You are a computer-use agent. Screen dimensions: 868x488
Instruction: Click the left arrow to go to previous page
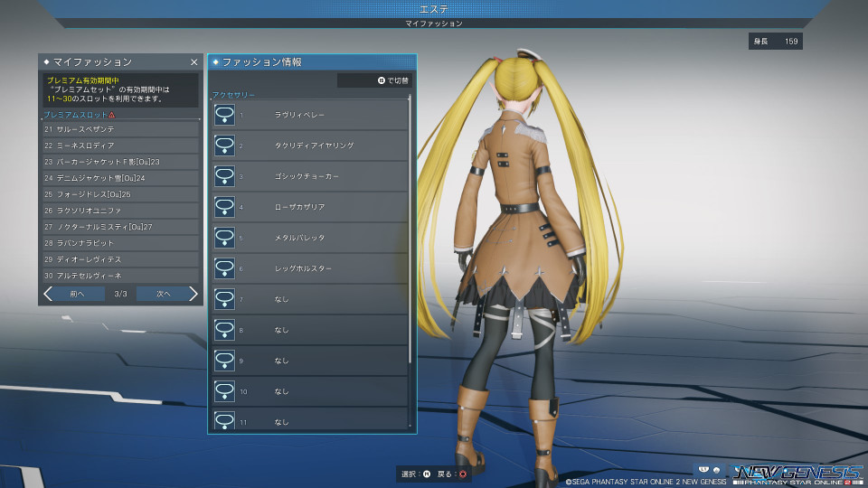click(48, 294)
